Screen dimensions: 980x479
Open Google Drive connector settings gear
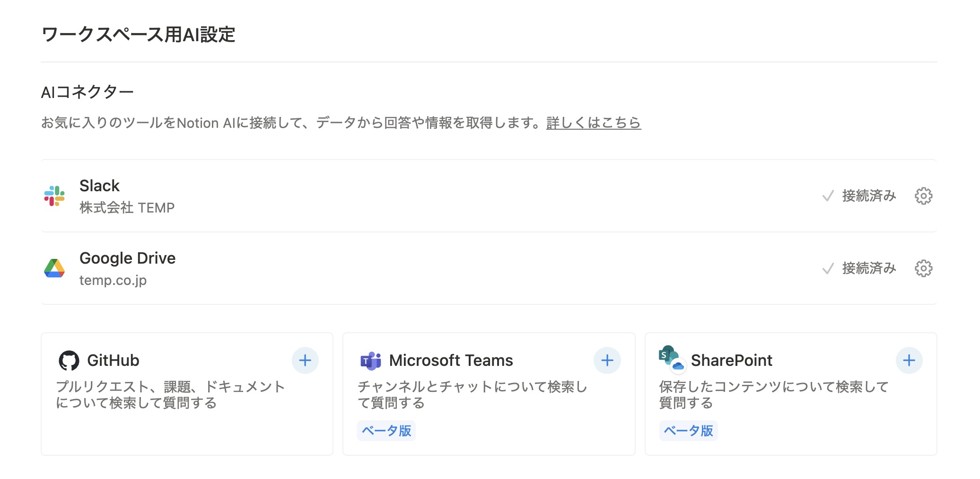(923, 268)
